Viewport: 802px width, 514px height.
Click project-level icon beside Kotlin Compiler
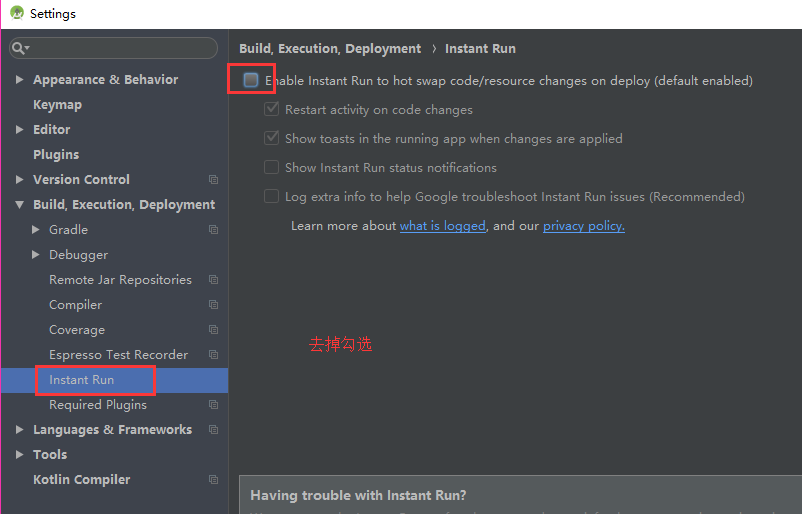coord(213,480)
